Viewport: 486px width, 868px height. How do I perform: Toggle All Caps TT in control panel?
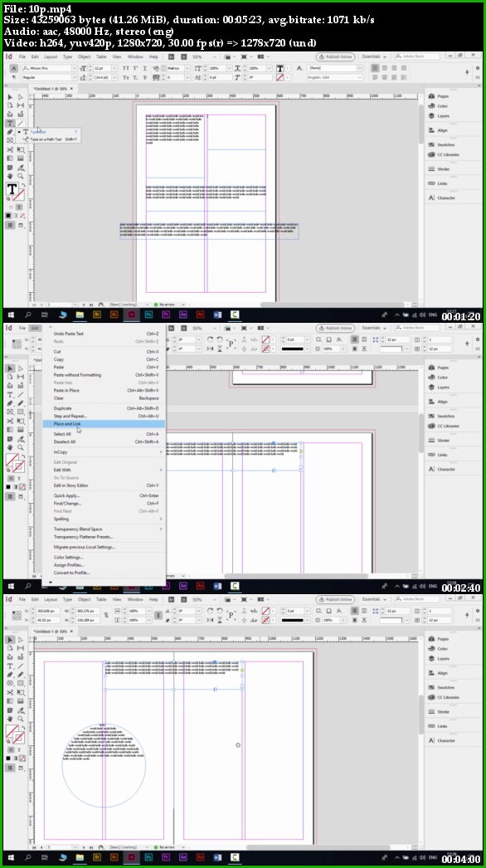tap(126, 68)
